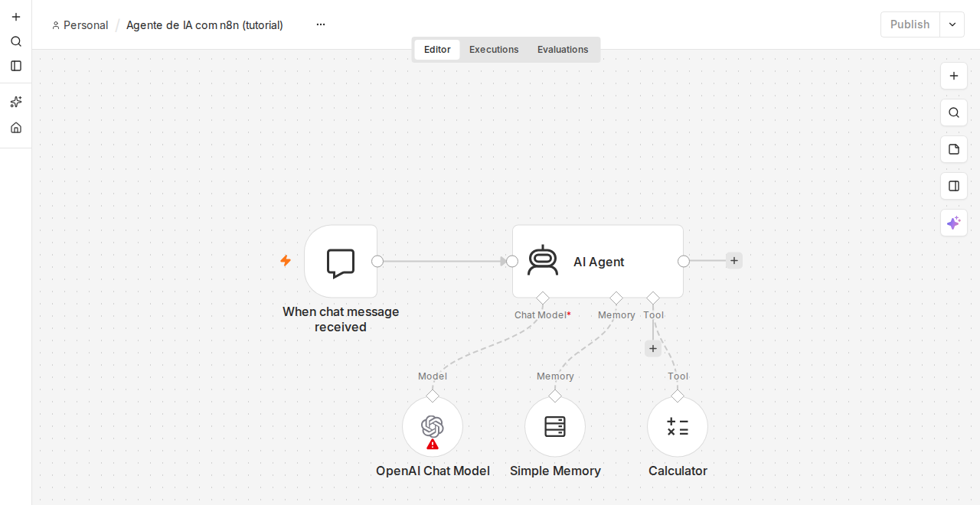Click the 'AI Agent' title text

599,262
